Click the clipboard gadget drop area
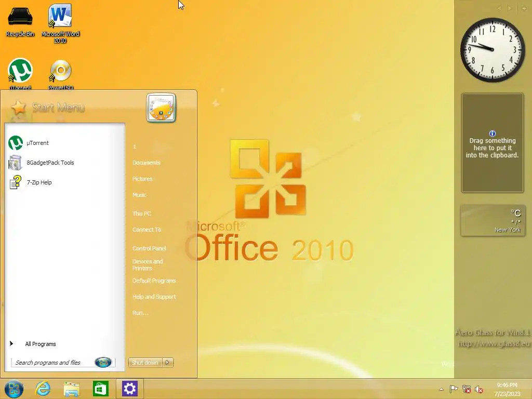The height and width of the screenshot is (399, 532). coord(493,143)
